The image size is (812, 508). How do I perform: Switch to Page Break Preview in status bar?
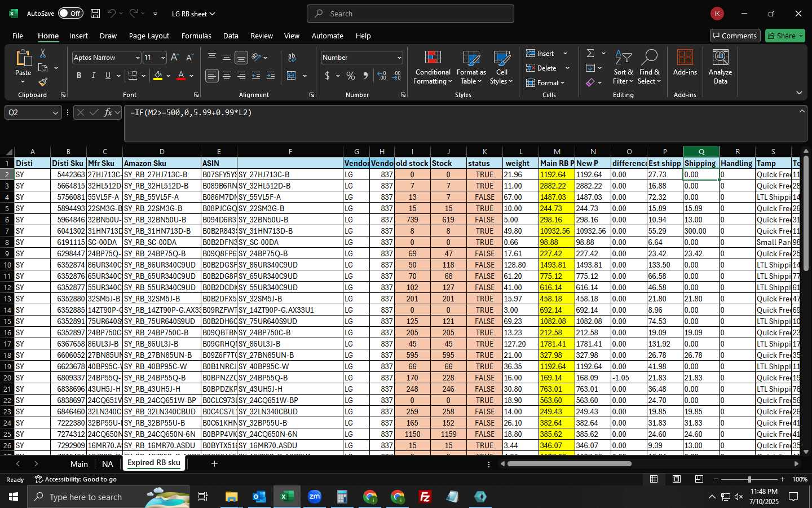(699, 479)
